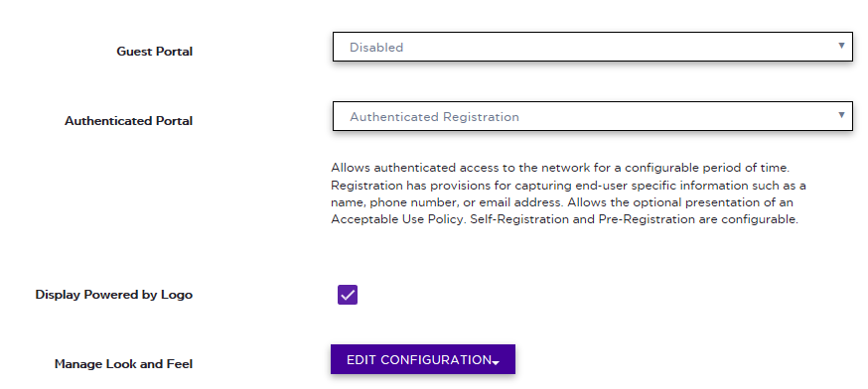Select the 'Disabled' value text in Guest Portal
The image size is (868, 389).
coord(376,48)
